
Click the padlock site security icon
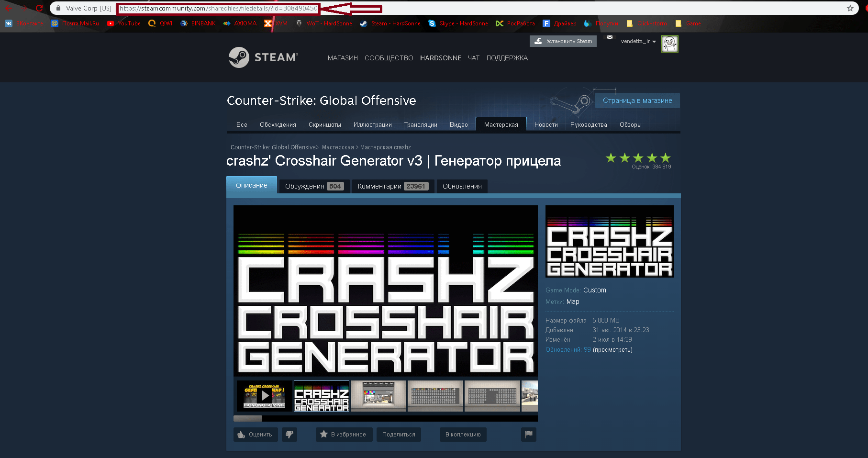tap(58, 8)
